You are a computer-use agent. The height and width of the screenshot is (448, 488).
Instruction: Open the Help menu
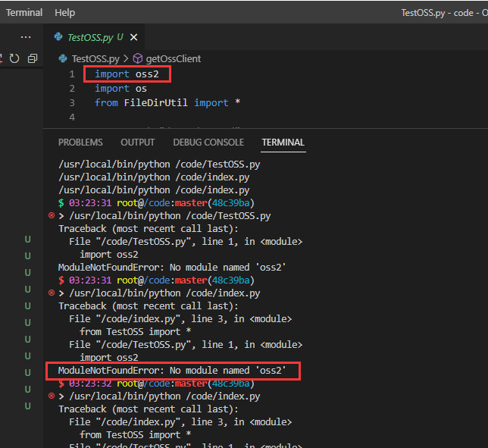point(64,12)
